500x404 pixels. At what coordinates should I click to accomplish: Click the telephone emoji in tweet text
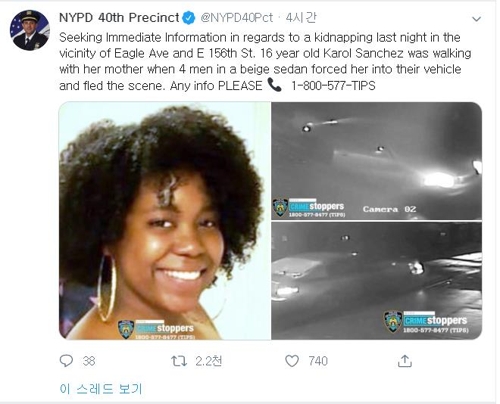(x=275, y=85)
